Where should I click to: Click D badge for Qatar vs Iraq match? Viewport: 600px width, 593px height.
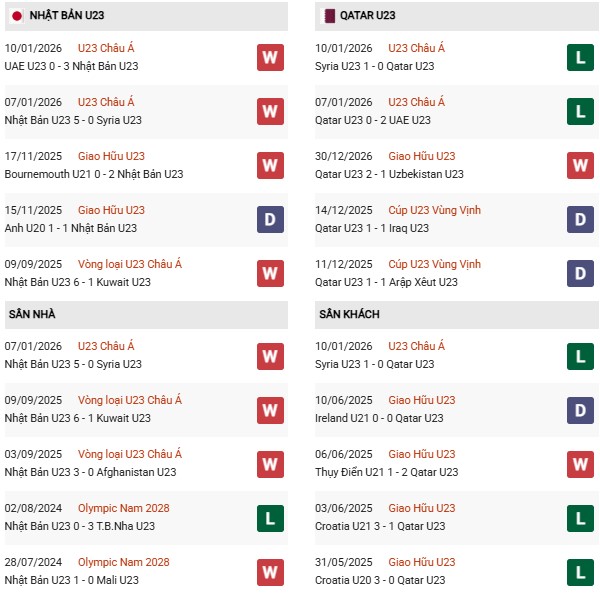[x=579, y=219]
